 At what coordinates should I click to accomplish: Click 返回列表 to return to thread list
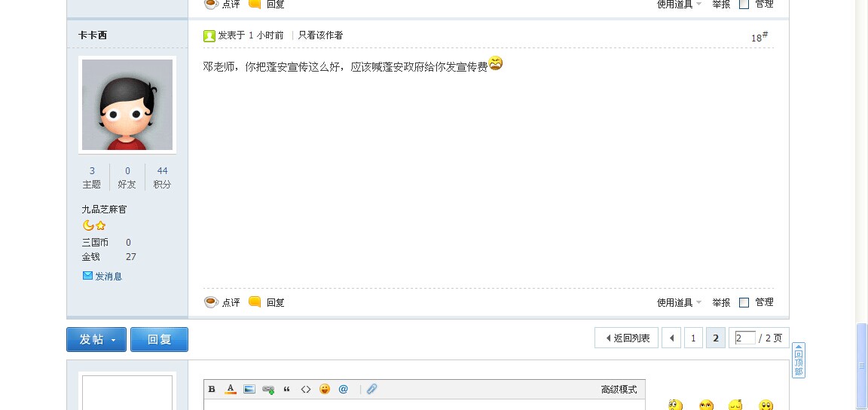(627, 338)
